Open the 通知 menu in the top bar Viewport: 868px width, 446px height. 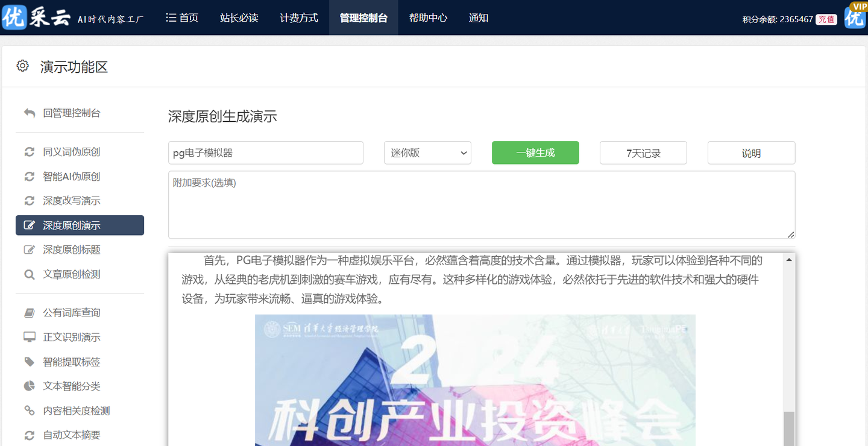[479, 17]
